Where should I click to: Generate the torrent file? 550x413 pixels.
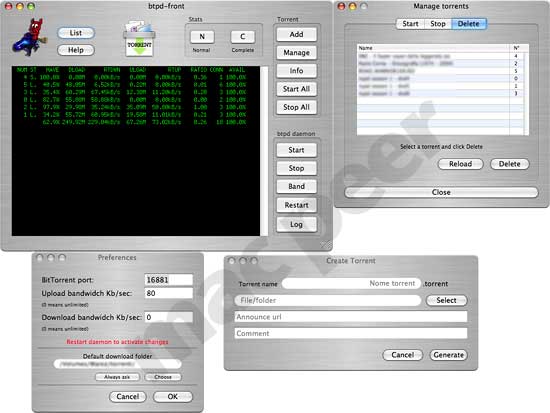(x=449, y=355)
